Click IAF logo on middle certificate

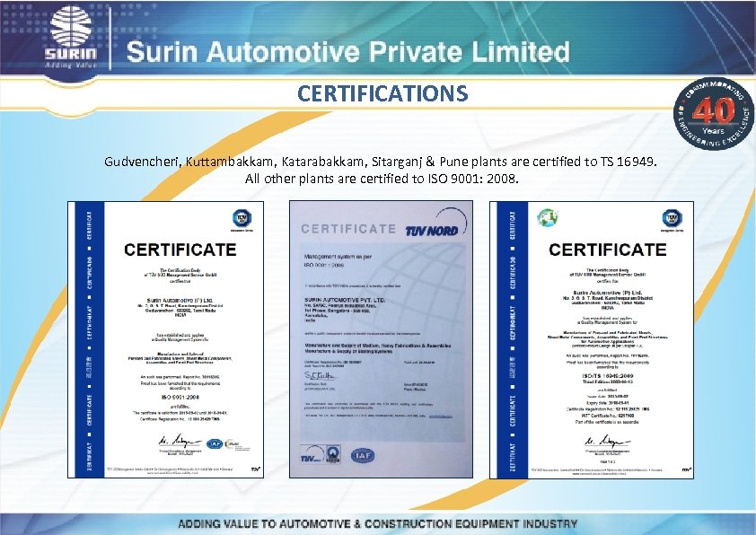[363, 455]
